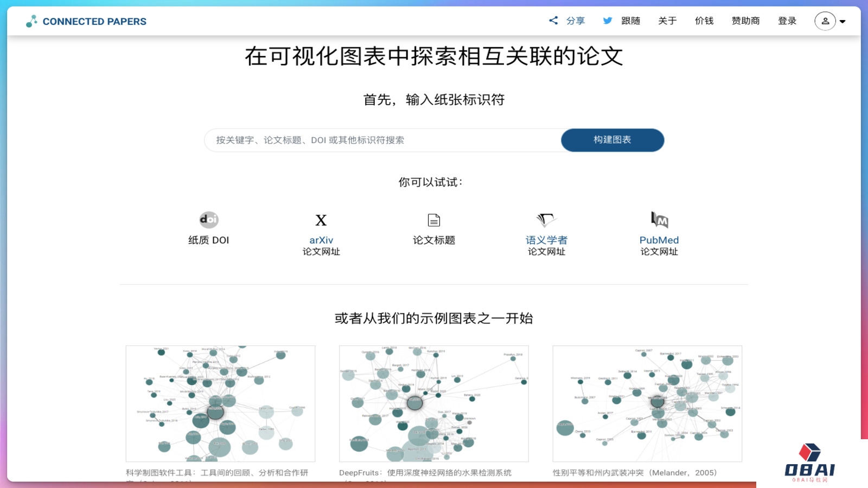
Task: Open the 价钱 pricing page
Action: point(704,21)
